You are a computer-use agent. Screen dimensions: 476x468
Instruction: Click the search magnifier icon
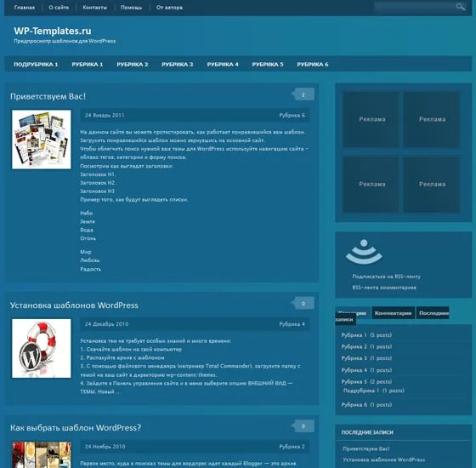click(x=460, y=7)
